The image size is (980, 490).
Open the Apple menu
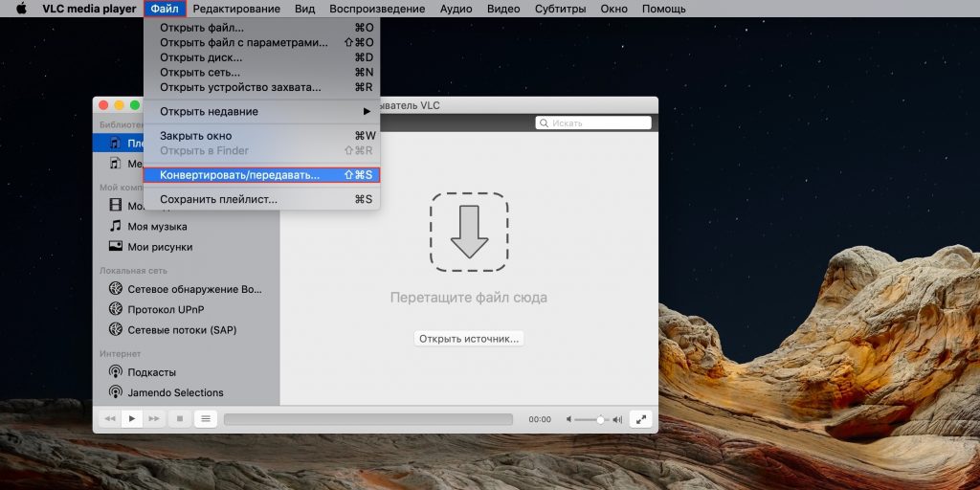pos(22,9)
